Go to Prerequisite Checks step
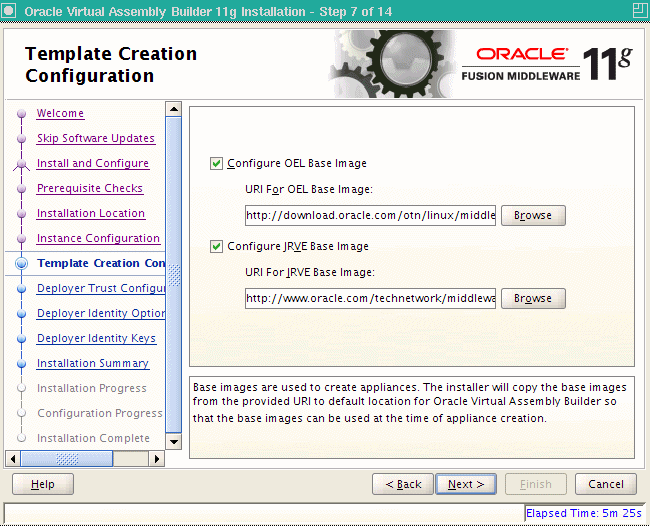 90,188
